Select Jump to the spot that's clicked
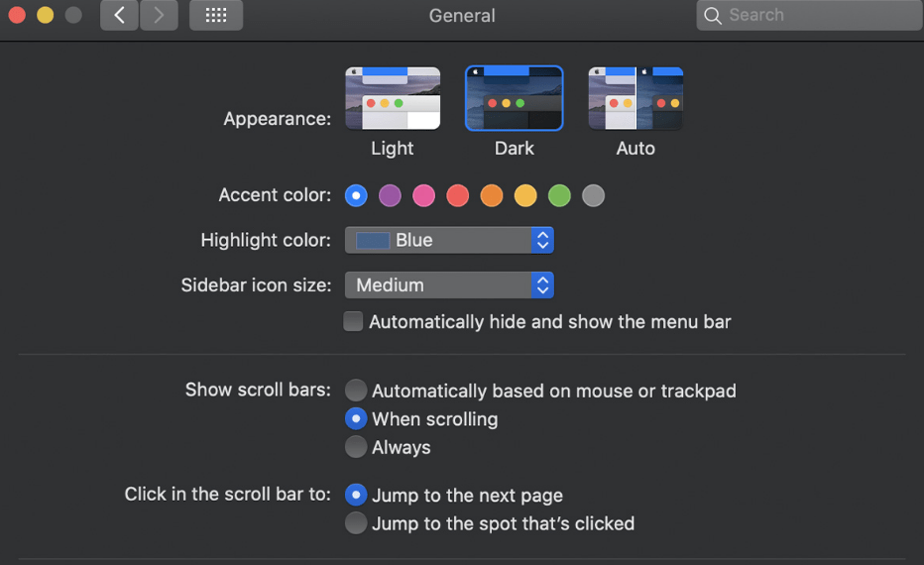The height and width of the screenshot is (565, 924). [x=356, y=523]
